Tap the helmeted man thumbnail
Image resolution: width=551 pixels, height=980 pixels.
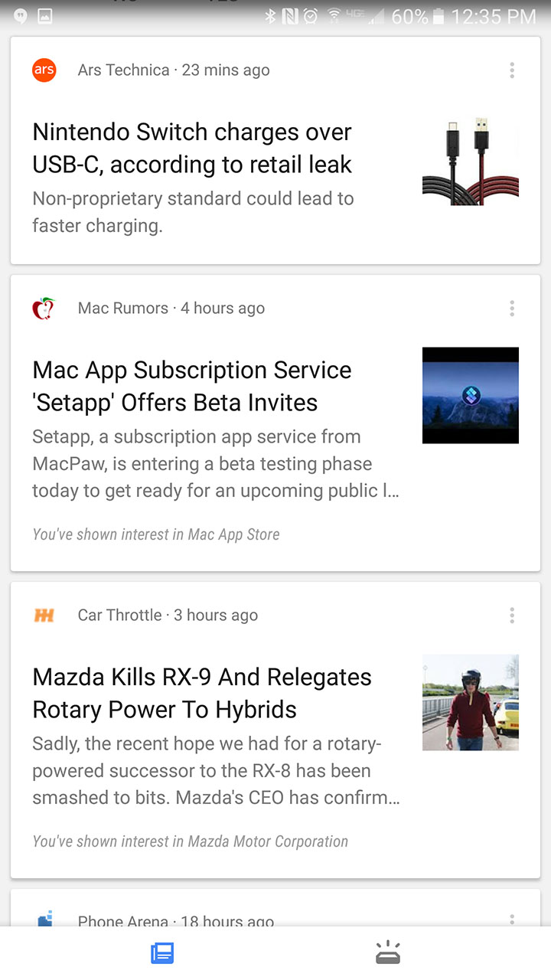click(x=471, y=702)
